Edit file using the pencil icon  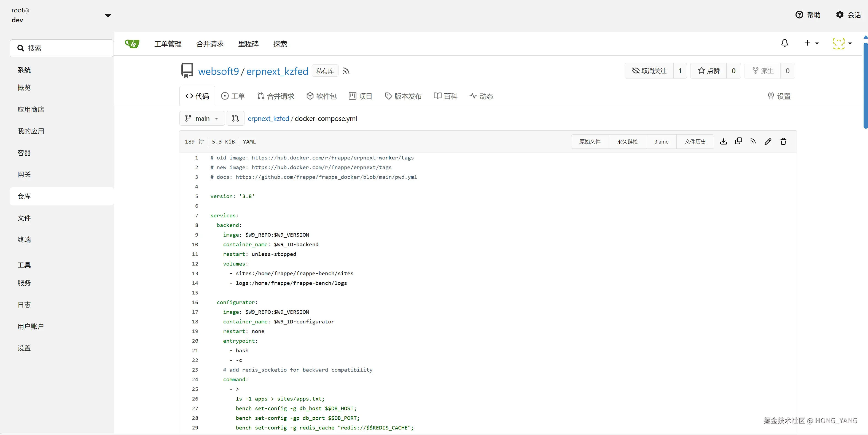(768, 141)
